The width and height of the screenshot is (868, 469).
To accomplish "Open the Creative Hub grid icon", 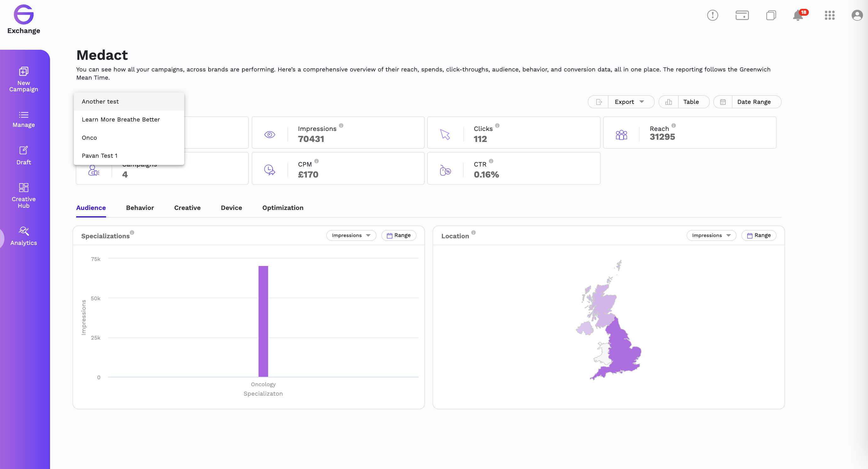I will point(24,187).
